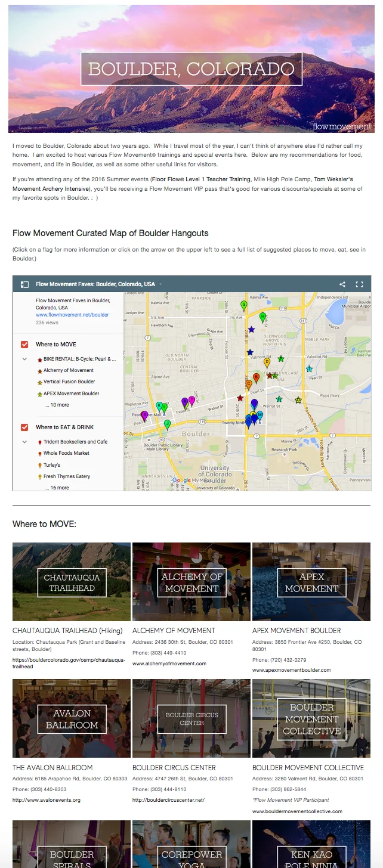383x868 pixels.
Task: Visit www.bouldermovementcollective.com
Action: point(297,811)
